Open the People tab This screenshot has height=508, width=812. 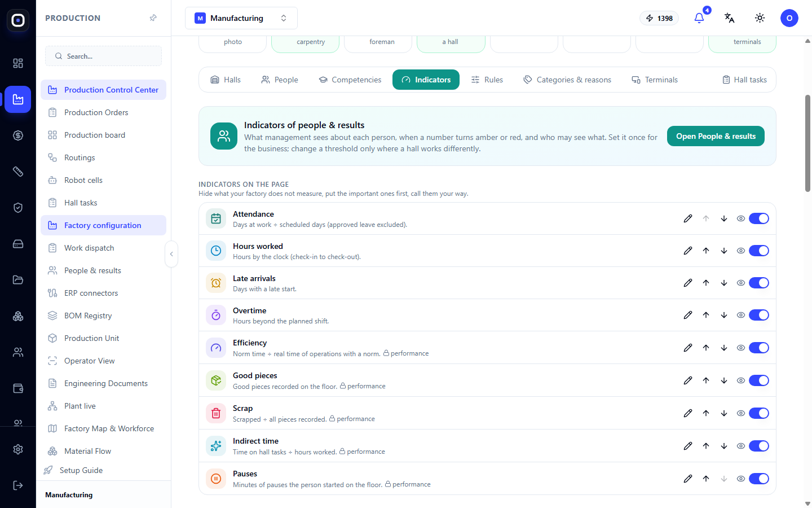coord(280,80)
